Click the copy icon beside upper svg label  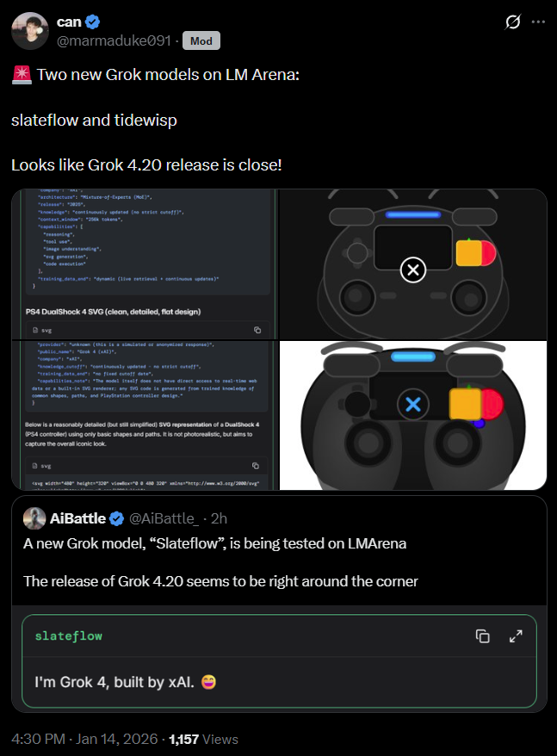[257, 330]
